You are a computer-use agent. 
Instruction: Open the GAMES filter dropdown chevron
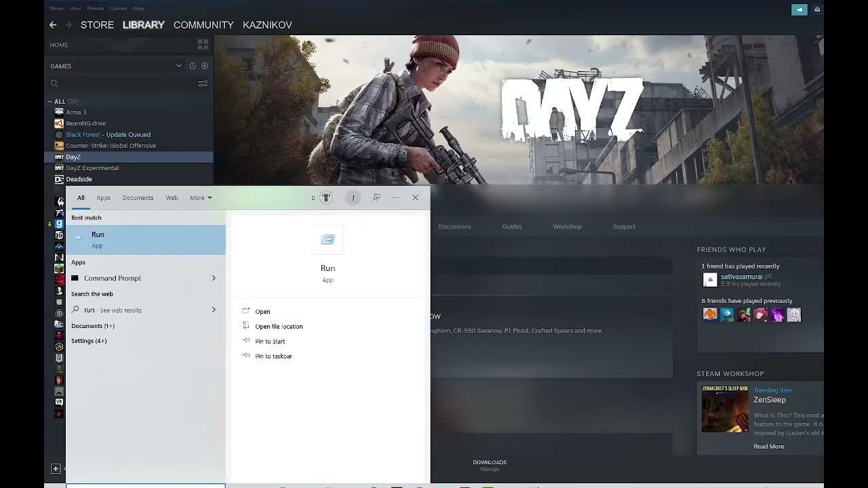[179, 66]
